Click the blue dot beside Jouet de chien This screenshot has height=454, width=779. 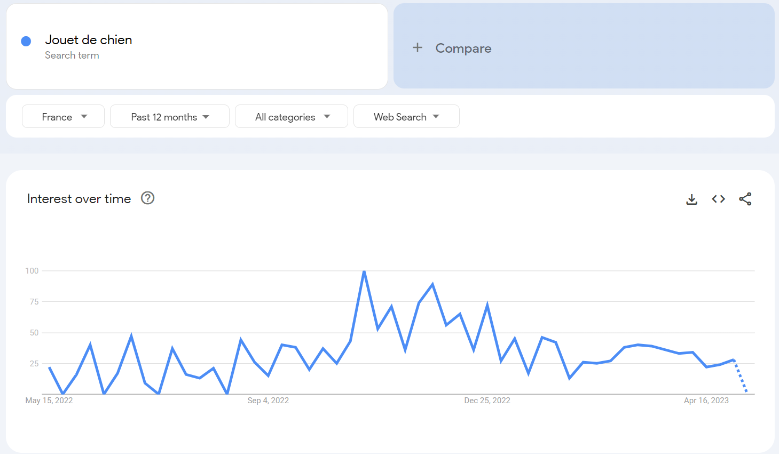coord(26,41)
